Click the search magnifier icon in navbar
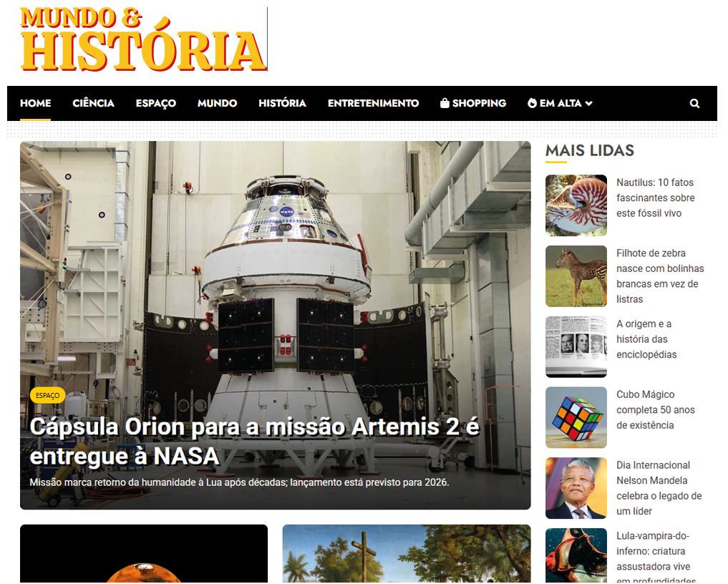The image size is (728, 584). 694,103
